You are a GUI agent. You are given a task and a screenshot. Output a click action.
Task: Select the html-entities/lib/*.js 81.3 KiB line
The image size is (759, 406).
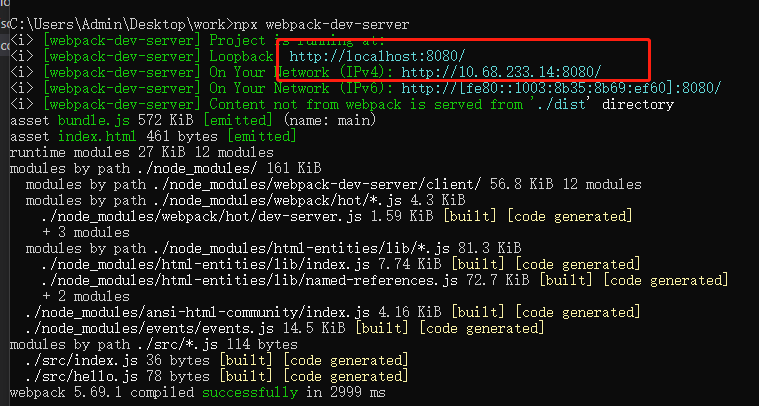click(273, 248)
